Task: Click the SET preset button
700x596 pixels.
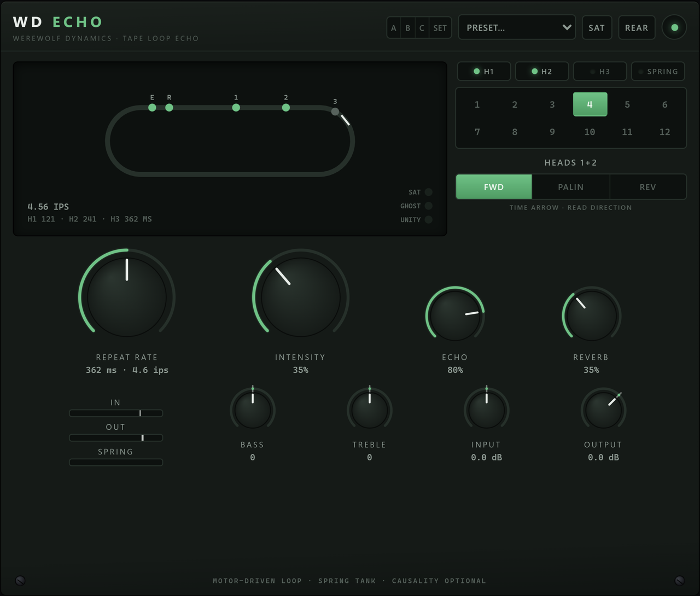Action: [x=440, y=28]
